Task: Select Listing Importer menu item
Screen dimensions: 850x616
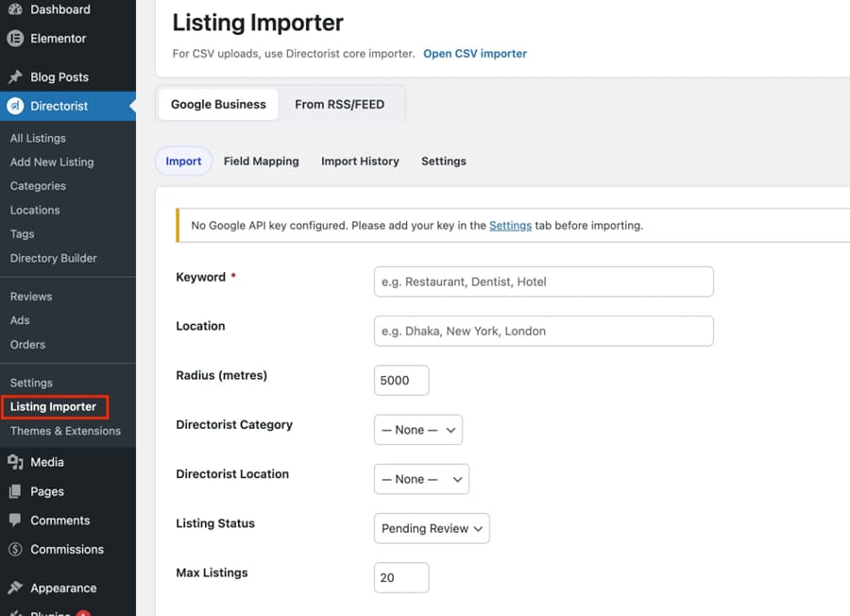Action: click(x=53, y=406)
